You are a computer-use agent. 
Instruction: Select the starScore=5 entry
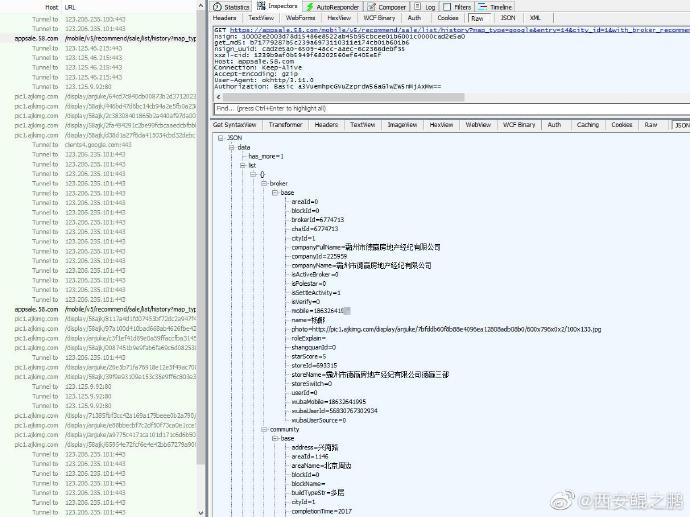[308, 356]
